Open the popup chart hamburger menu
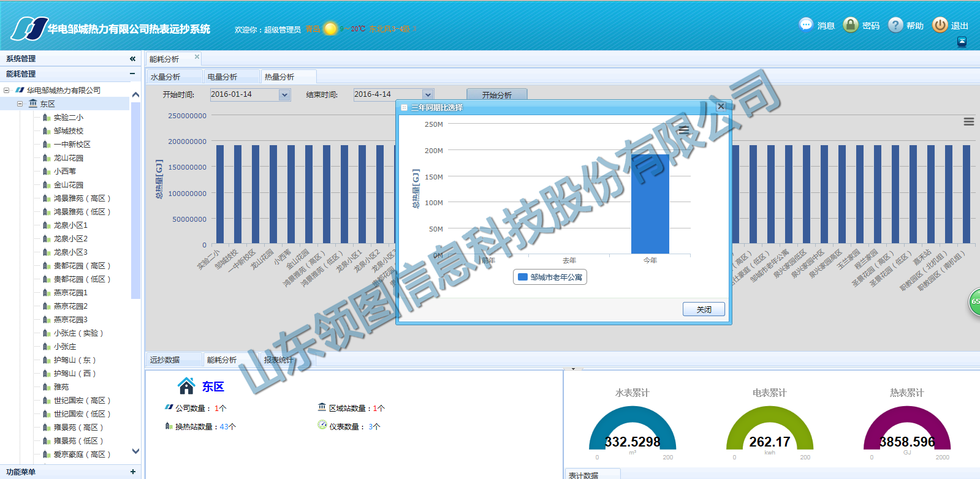The image size is (980, 479). point(683,130)
